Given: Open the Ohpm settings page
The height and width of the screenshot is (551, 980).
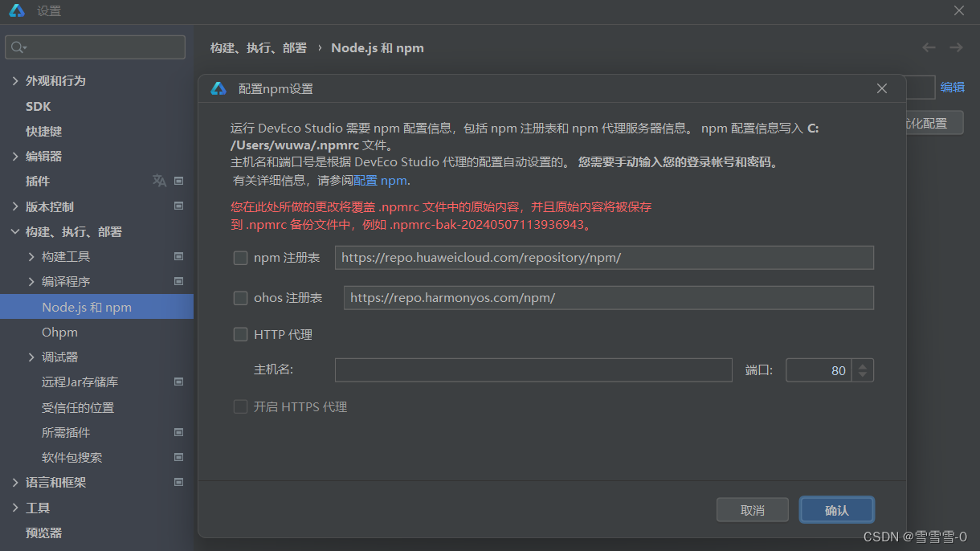Looking at the screenshot, I should [x=59, y=332].
